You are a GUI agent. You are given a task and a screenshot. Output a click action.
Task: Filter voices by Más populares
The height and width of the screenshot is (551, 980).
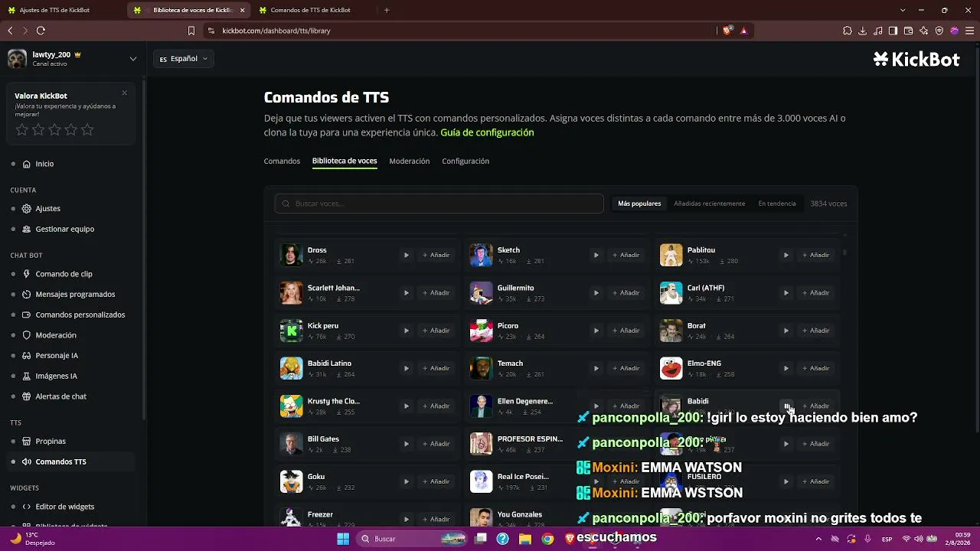[x=639, y=204]
